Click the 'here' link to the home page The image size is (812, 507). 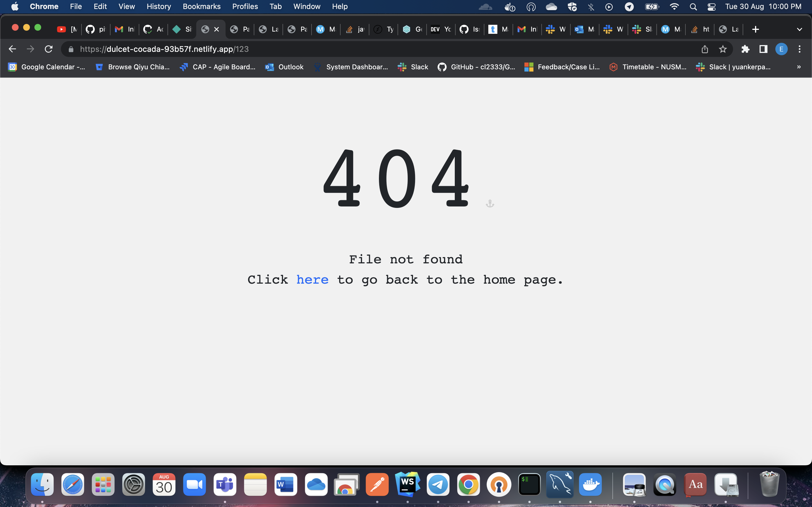point(312,280)
